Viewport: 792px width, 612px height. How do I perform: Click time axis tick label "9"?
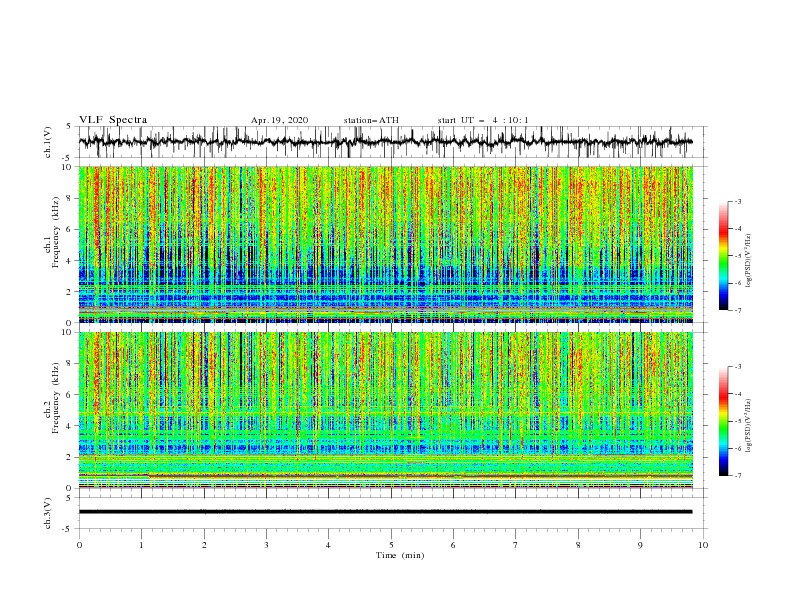[x=640, y=545]
